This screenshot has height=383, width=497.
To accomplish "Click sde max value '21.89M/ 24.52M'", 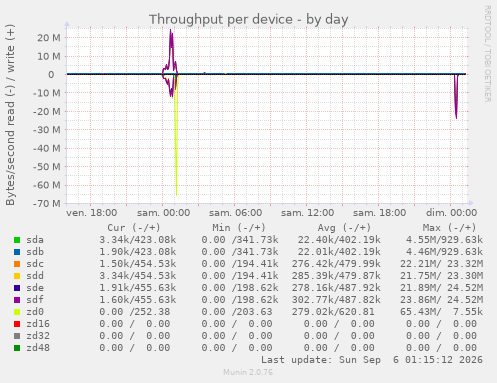I will point(442,288).
